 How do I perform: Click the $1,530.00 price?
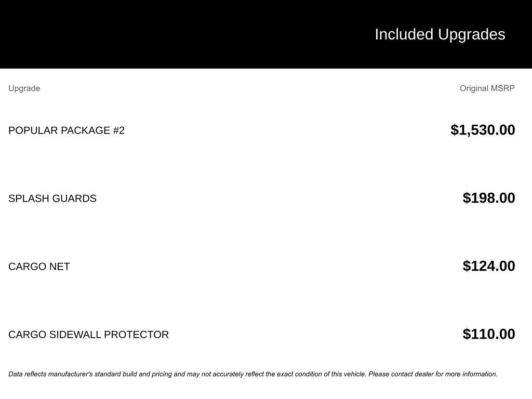483,130
